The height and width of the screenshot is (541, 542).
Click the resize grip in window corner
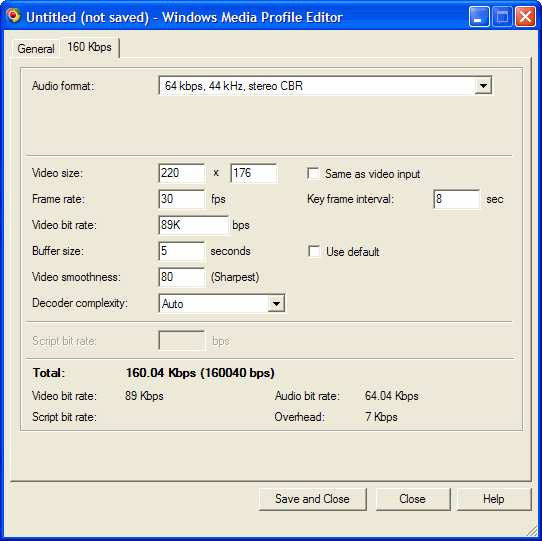pos(531,531)
